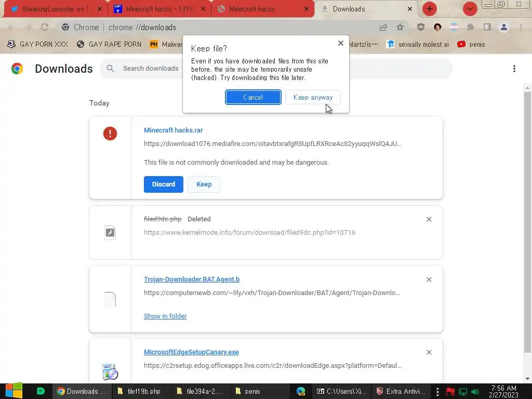Click the green chat icon in taskbar
Screen dimensions: 532x399
[41, 391]
